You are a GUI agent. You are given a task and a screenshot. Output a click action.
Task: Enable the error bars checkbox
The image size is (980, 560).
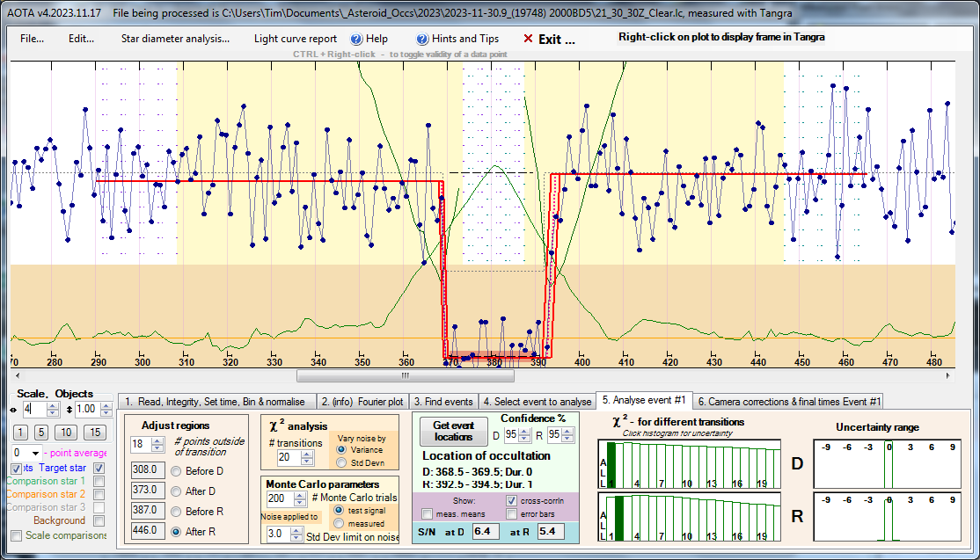point(512,513)
